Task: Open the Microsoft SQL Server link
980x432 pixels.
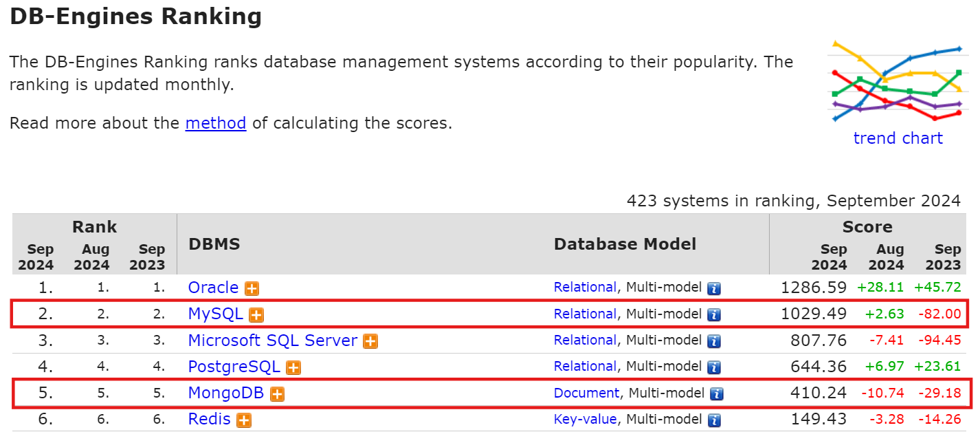Action: [x=273, y=340]
